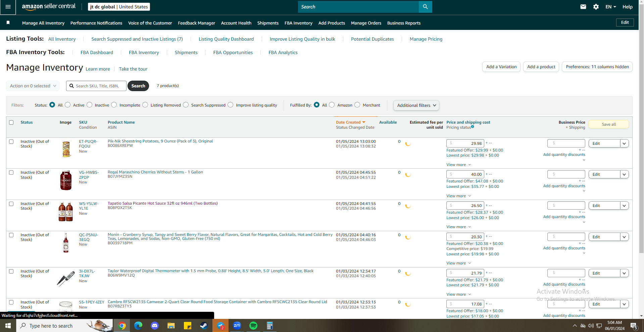Screen dimensions: 644x332
Task: Open the messages envelope icon
Action: 583,7
